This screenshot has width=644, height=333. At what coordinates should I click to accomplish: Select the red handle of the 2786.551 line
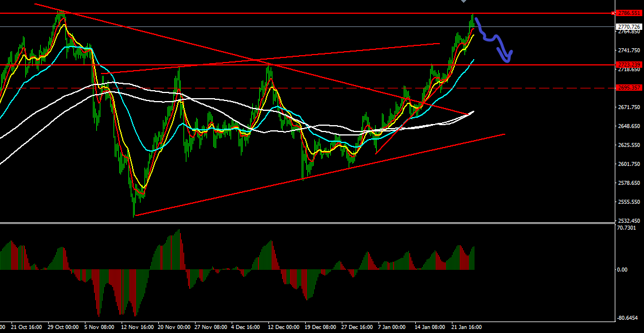click(614, 13)
